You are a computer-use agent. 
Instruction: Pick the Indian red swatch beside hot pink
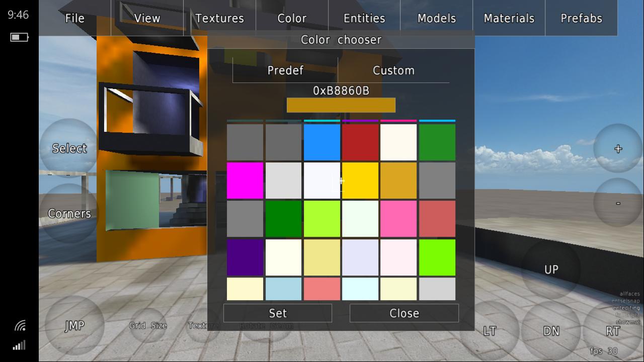[437, 219]
